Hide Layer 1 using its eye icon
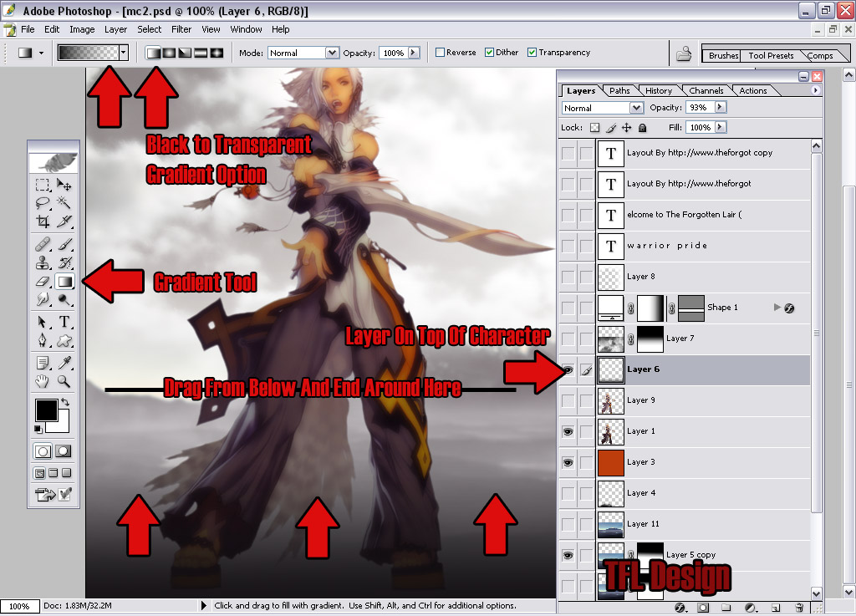Viewport: 856px width, 616px height. [x=568, y=431]
